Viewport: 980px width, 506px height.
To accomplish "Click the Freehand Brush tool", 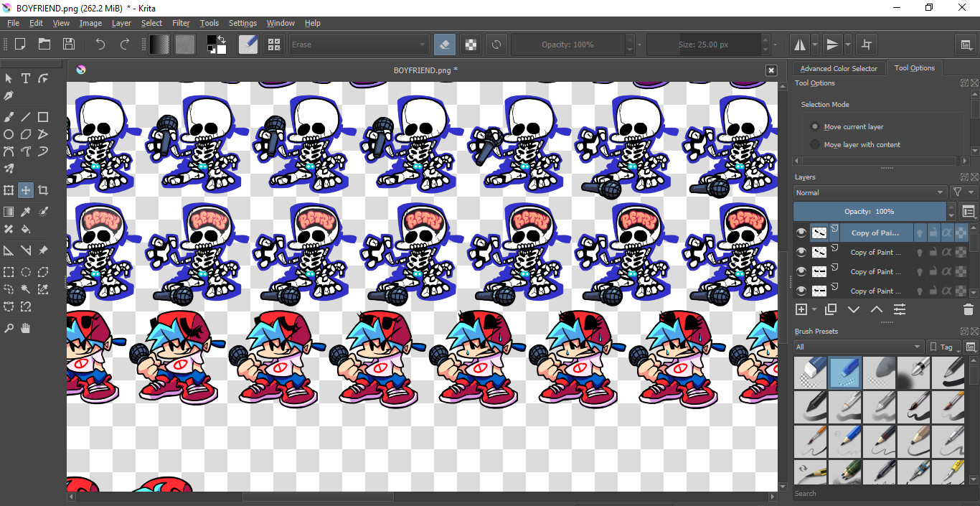I will click(9, 117).
